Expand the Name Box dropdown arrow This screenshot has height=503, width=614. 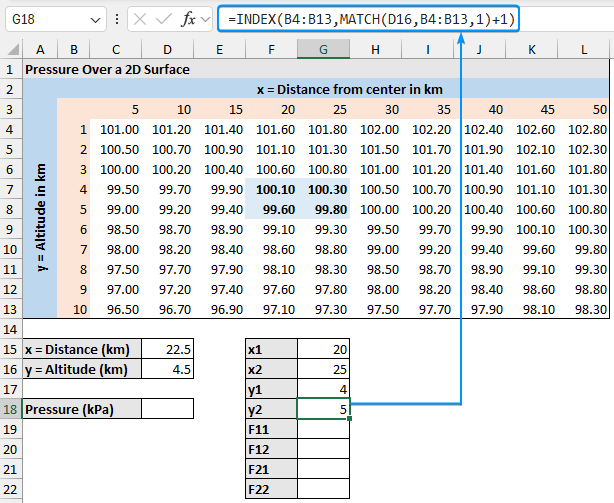point(95,20)
